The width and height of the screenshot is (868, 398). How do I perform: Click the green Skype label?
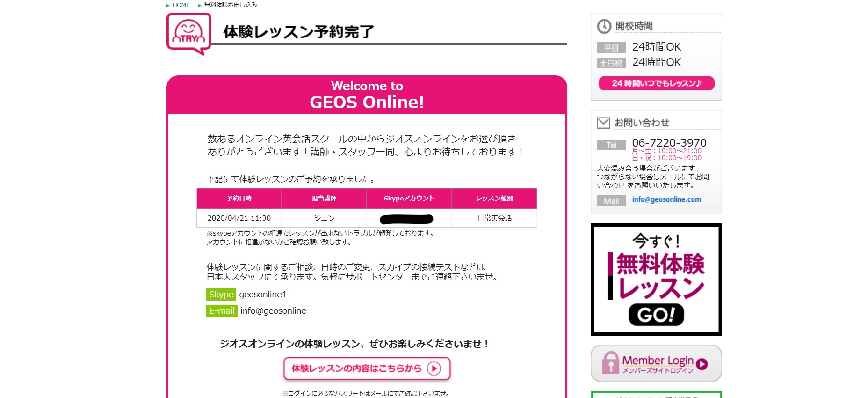click(221, 295)
